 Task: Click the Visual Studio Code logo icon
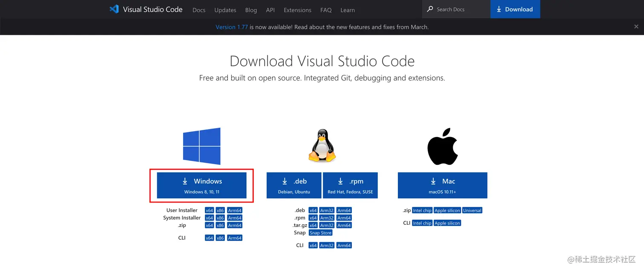coord(114,9)
